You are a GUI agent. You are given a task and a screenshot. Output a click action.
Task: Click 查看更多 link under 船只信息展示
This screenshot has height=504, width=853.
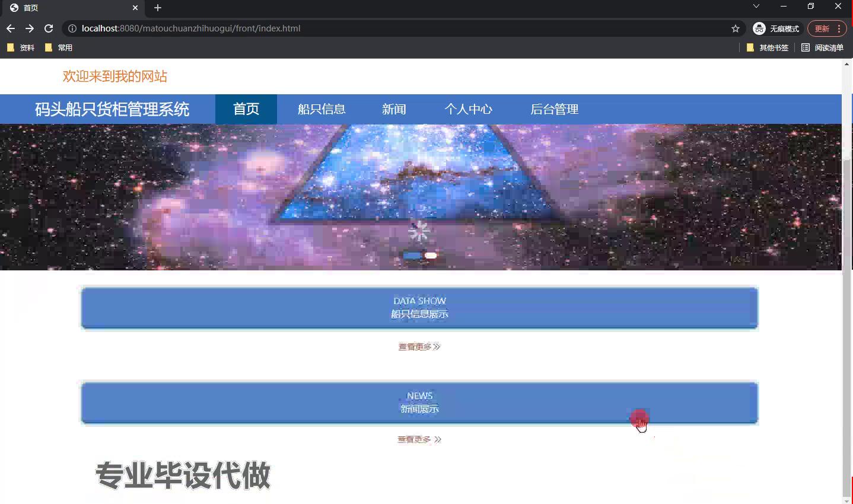pos(419,346)
